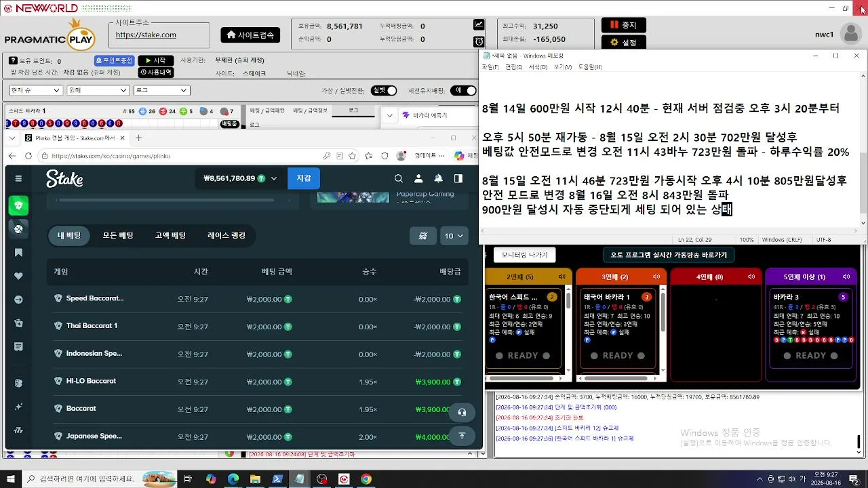Open File Explorer from the taskbar

255,479
